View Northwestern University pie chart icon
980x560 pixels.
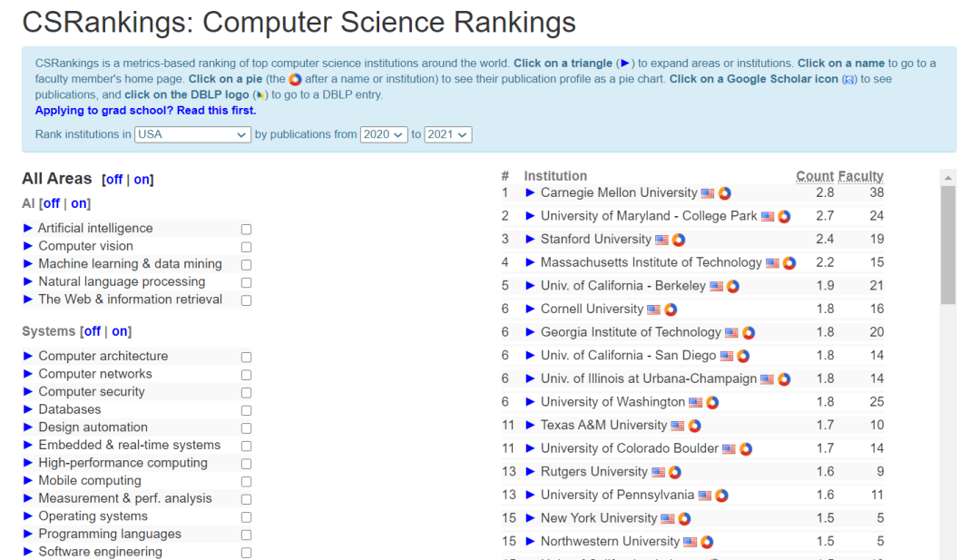tap(707, 542)
